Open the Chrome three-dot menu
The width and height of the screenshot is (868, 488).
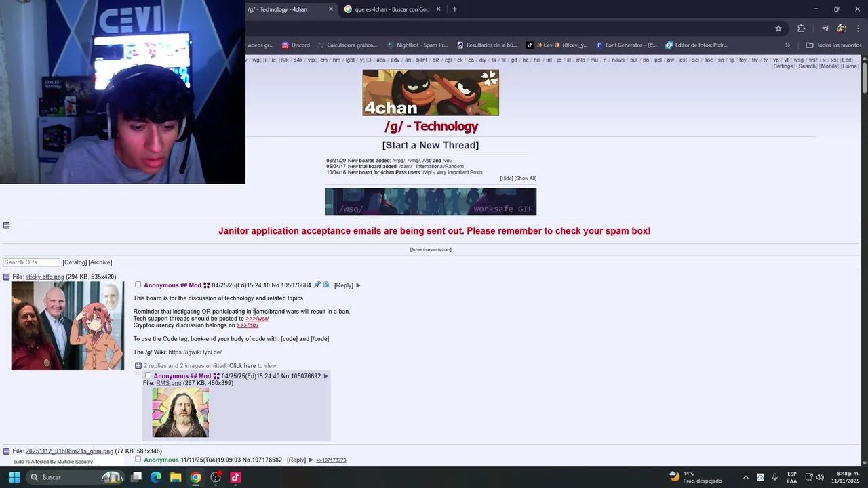[858, 28]
